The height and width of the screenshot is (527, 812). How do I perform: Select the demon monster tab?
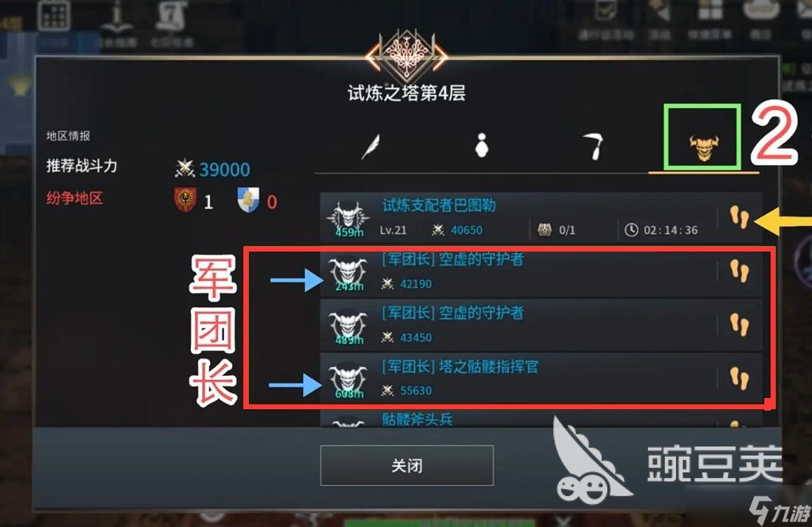pos(704,147)
